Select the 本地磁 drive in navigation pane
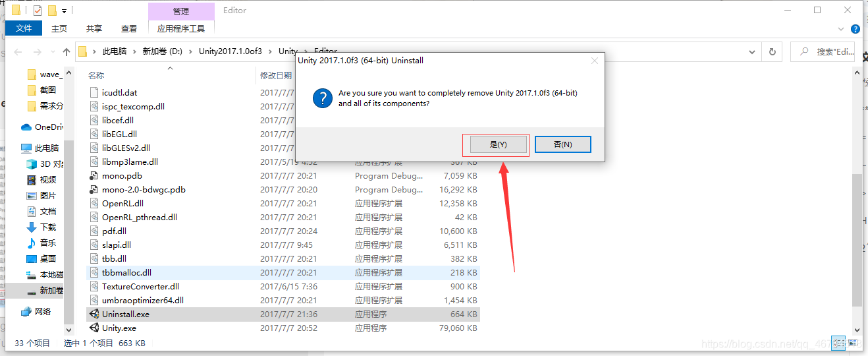Image resolution: width=868 pixels, height=356 pixels. [45, 275]
